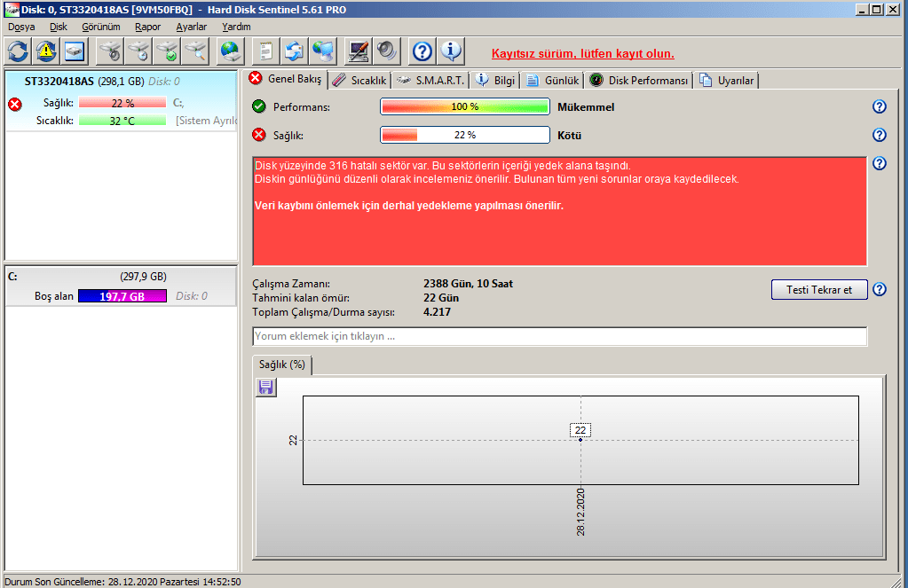The width and height of the screenshot is (908, 588).
Task: Open the disk drive panel toolbar icon
Action: [75, 51]
